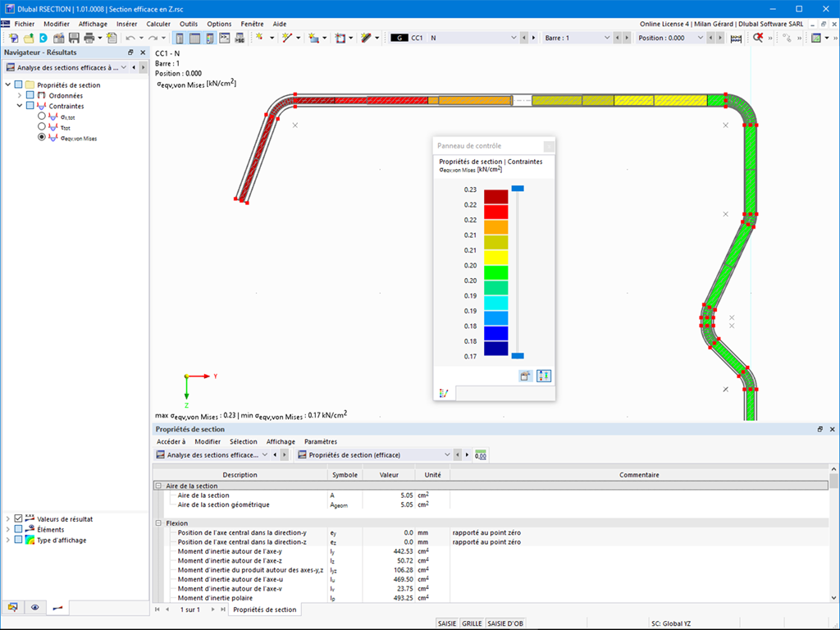Toggle the tables panel display
The height and width of the screenshot is (630, 840).
point(195,38)
